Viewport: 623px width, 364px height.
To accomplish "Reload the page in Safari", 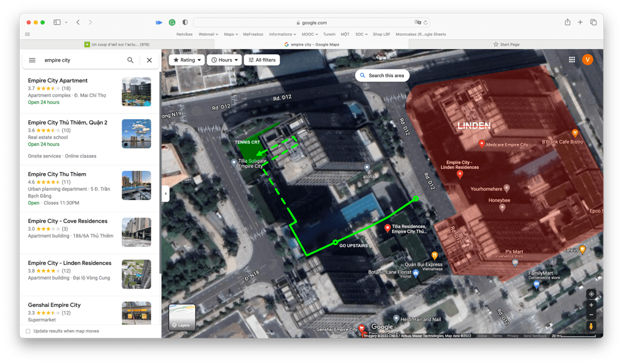I will [425, 22].
